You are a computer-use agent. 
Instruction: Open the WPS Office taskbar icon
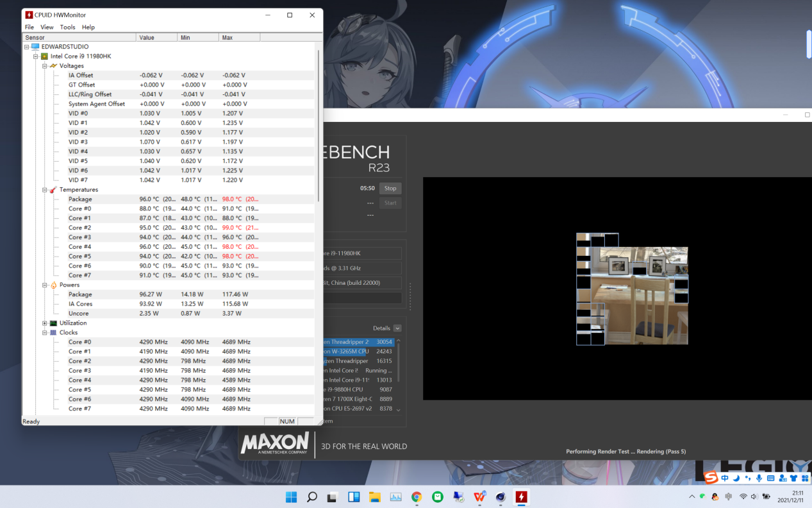479,496
